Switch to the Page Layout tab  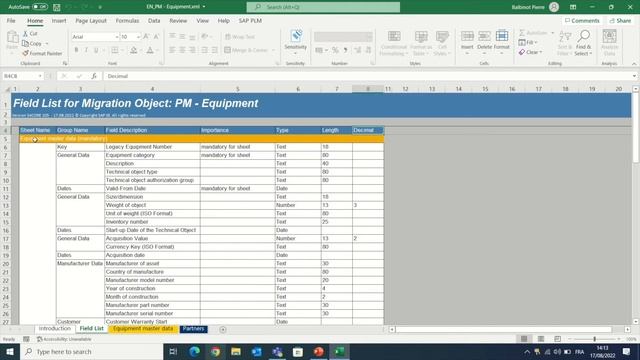coord(91,20)
